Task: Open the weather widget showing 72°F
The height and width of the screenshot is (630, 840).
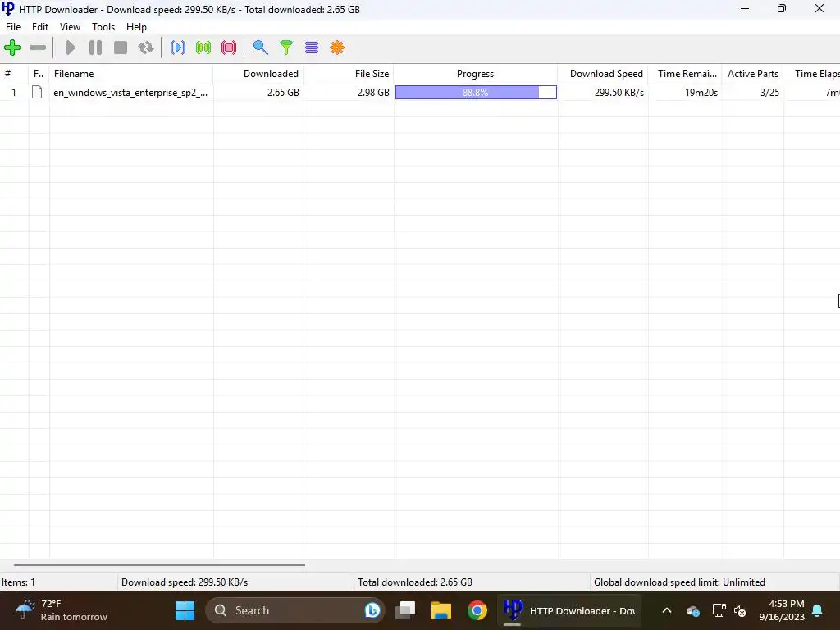Action: pos(61,610)
